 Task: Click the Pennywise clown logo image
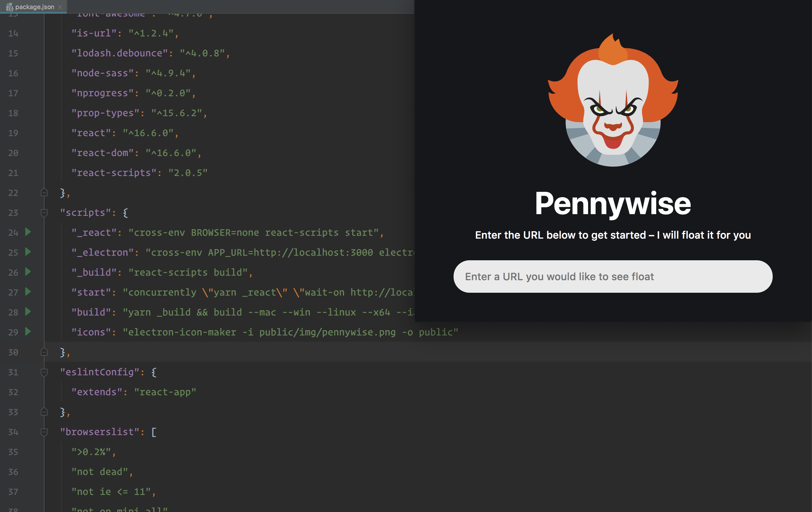coord(613,101)
